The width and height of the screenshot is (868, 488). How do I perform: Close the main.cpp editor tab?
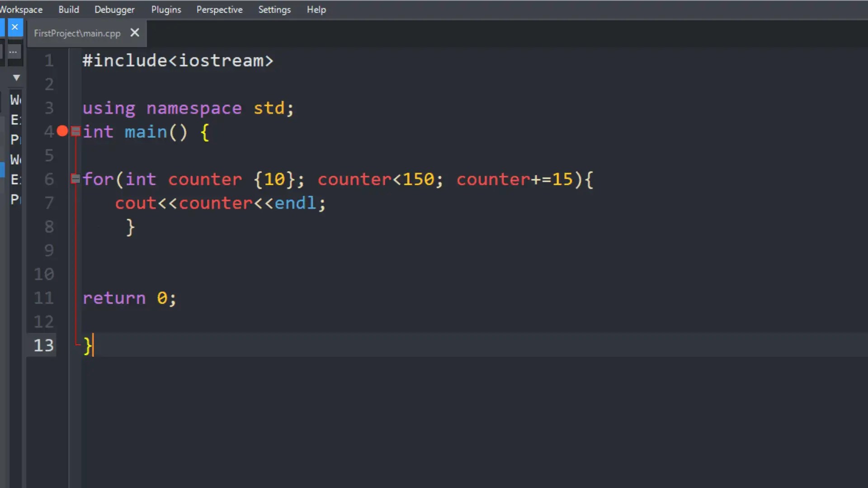pos(135,33)
